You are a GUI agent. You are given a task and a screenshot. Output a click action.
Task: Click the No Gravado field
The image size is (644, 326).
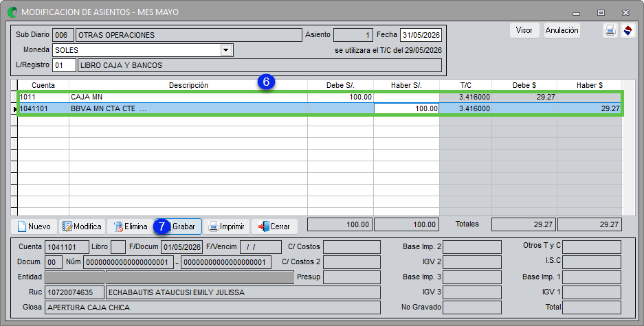pos(472,307)
